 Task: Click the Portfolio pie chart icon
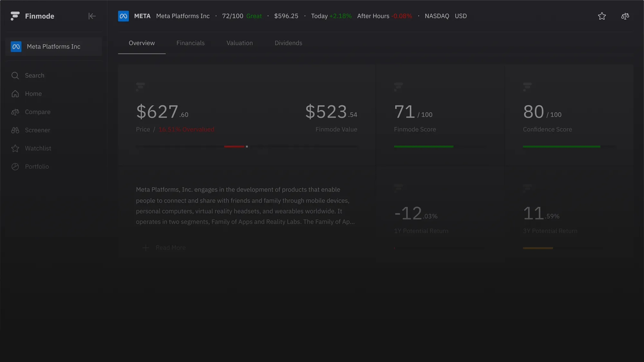[15, 167]
